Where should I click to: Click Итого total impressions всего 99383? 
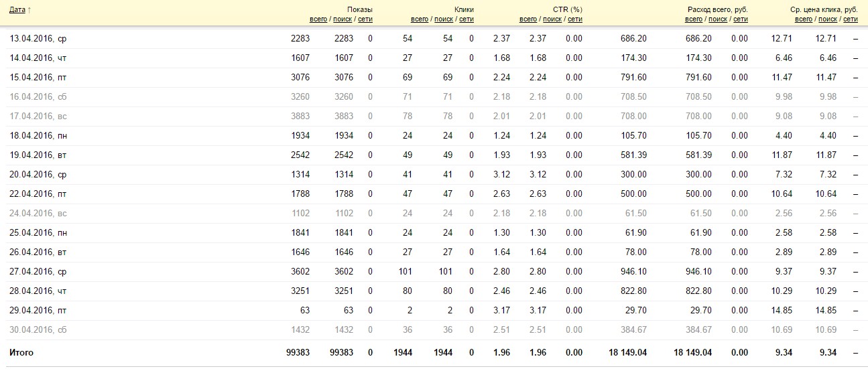(x=298, y=353)
